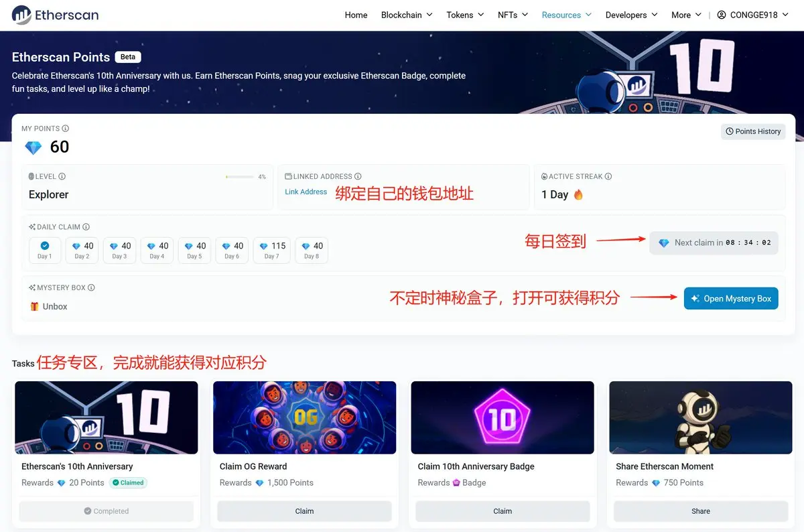The width and height of the screenshot is (804, 532).
Task: Click the Beta badge
Action: pos(128,57)
